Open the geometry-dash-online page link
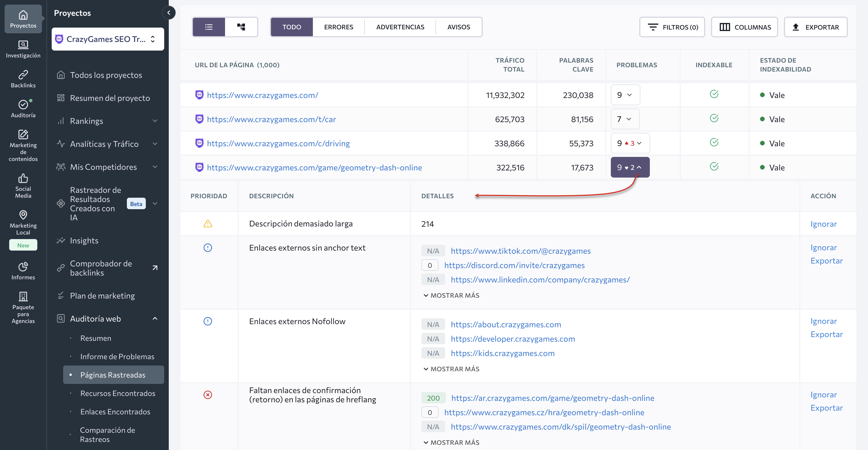Viewport: 868px width, 450px height. point(314,167)
